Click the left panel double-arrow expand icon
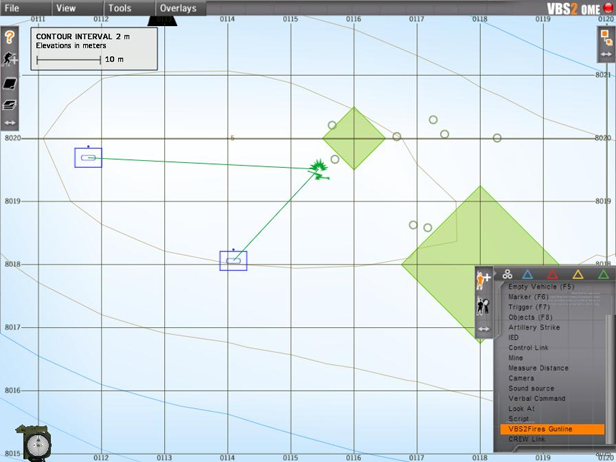 pos(10,123)
